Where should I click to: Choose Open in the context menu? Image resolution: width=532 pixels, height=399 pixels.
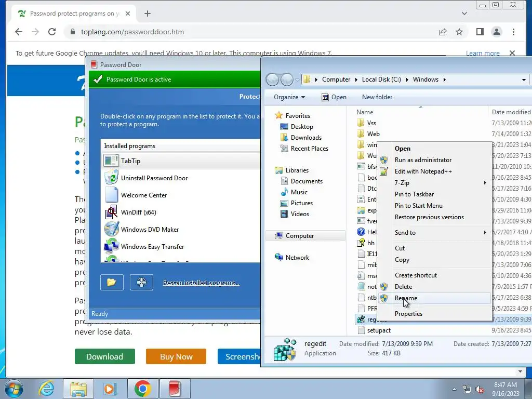(435, 148)
